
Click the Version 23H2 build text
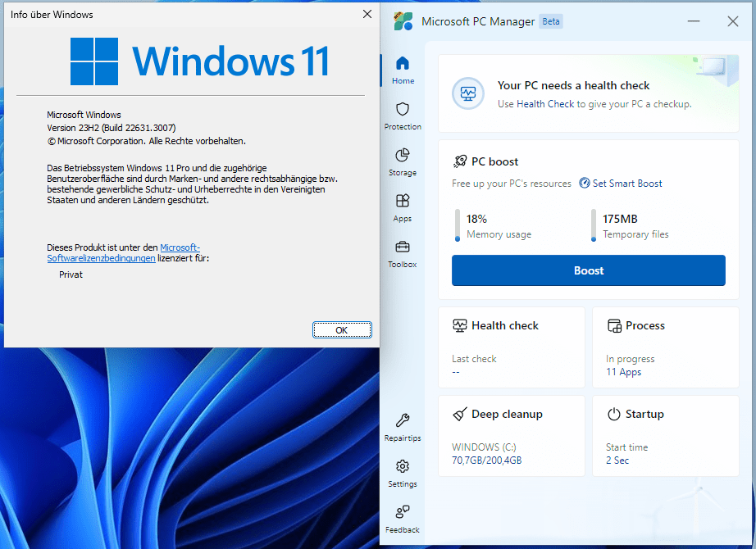pos(112,128)
